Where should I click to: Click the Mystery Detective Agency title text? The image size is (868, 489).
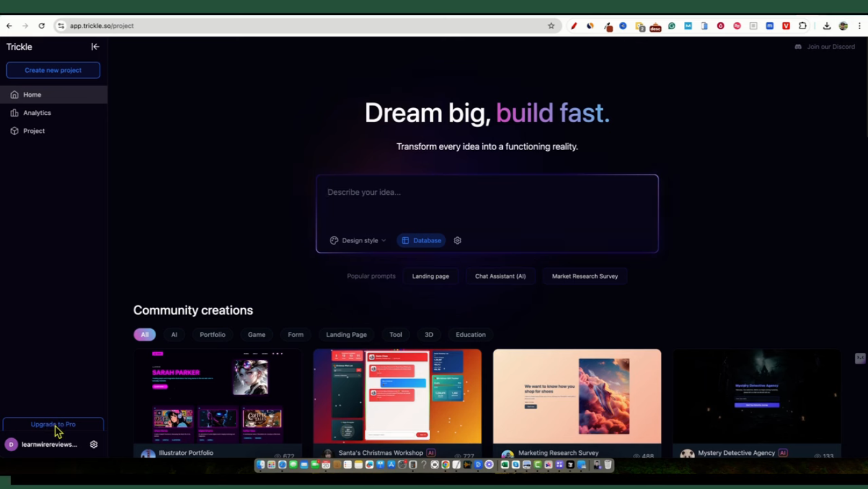pyautogui.click(x=737, y=452)
